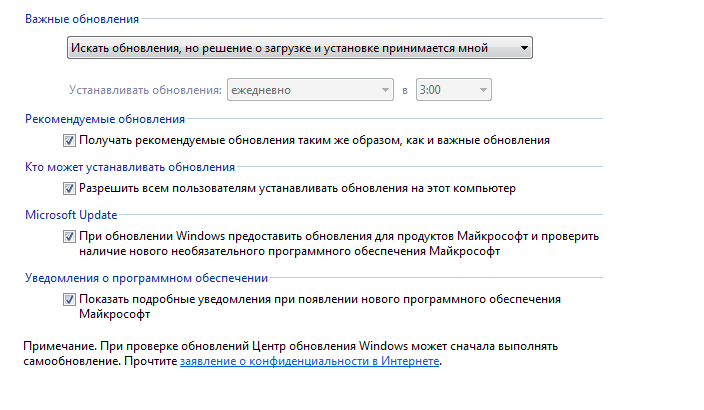Toggle 'Показать подробные уведомления' checkbox
704x410 pixels.
(69, 300)
